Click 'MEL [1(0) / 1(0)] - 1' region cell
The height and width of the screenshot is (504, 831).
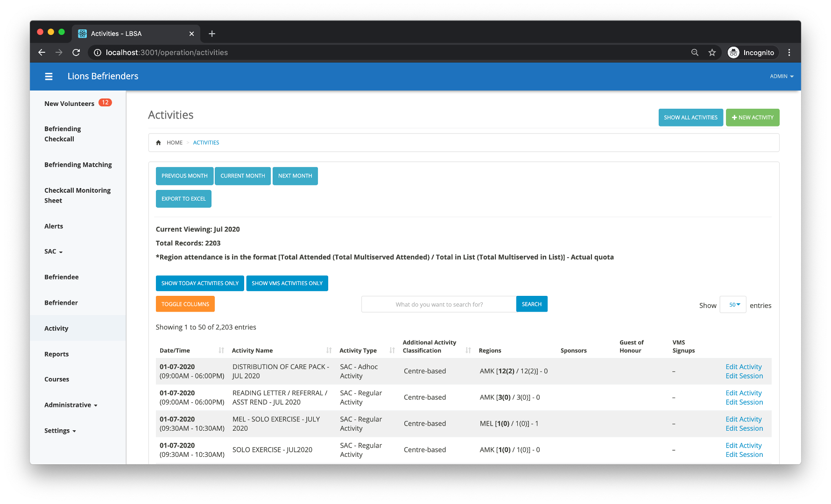(509, 424)
